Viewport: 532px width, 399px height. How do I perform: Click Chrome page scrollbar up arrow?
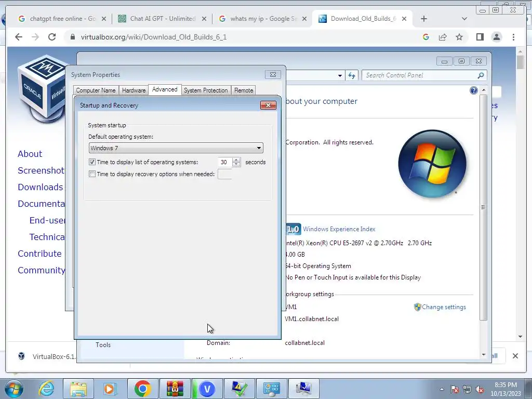(x=520, y=51)
